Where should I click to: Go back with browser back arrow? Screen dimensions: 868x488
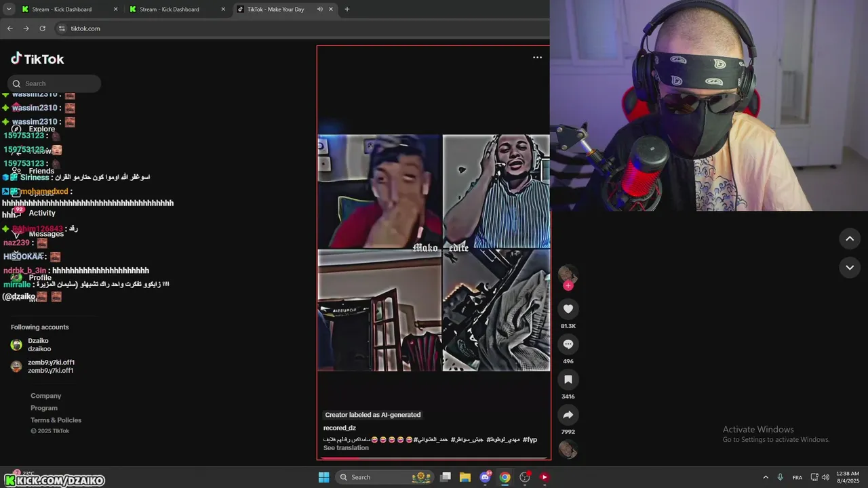[9, 28]
